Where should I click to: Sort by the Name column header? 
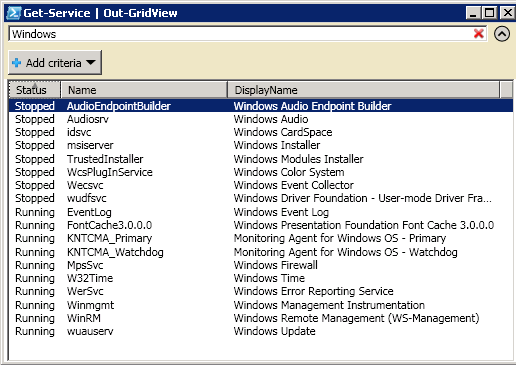tap(144, 90)
